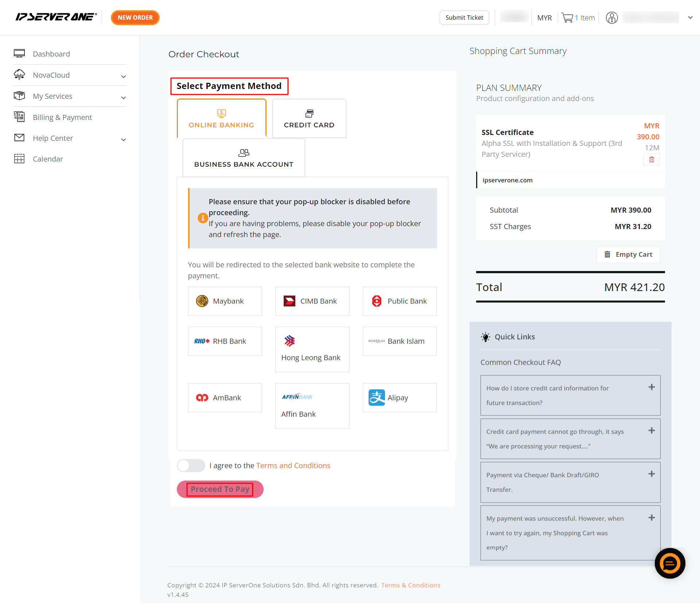
Task: Select RHB Bank option
Action: click(x=225, y=341)
